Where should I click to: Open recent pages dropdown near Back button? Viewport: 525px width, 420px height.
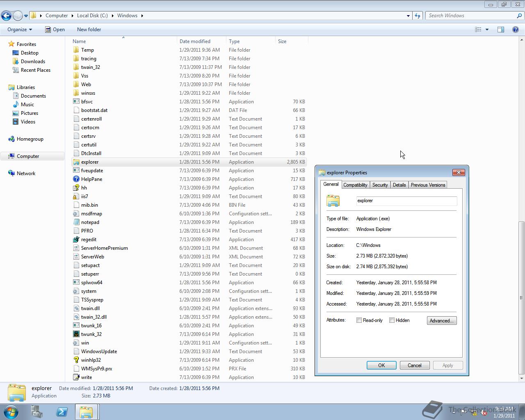pyautogui.click(x=26, y=16)
